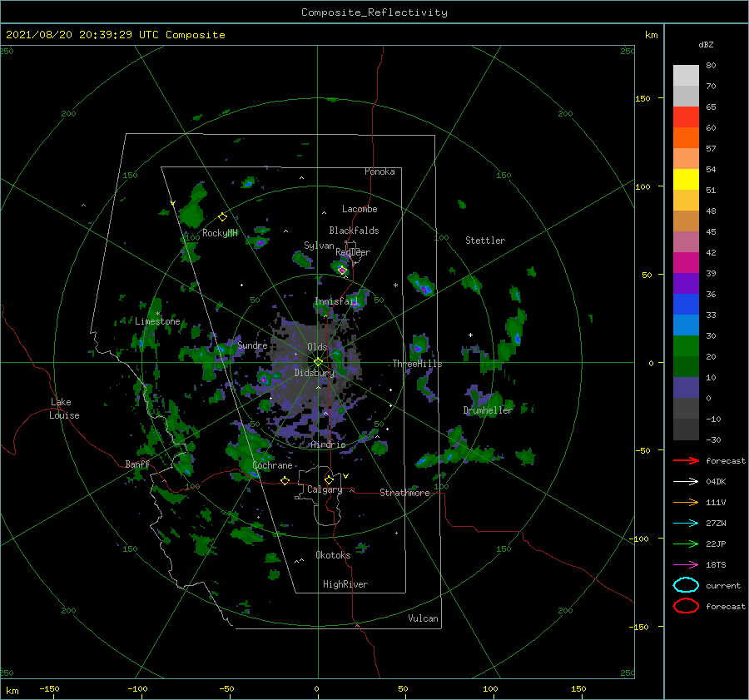The width and height of the screenshot is (749, 700).
Task: Select the Cochrane label
Action: click(x=272, y=465)
